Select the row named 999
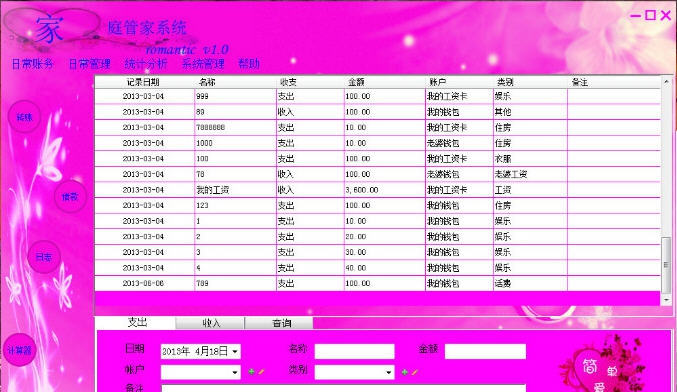This screenshot has width=677, height=392. [378, 96]
